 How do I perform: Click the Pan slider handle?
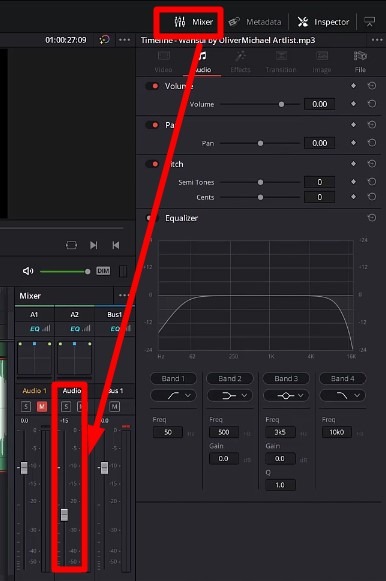(x=260, y=143)
